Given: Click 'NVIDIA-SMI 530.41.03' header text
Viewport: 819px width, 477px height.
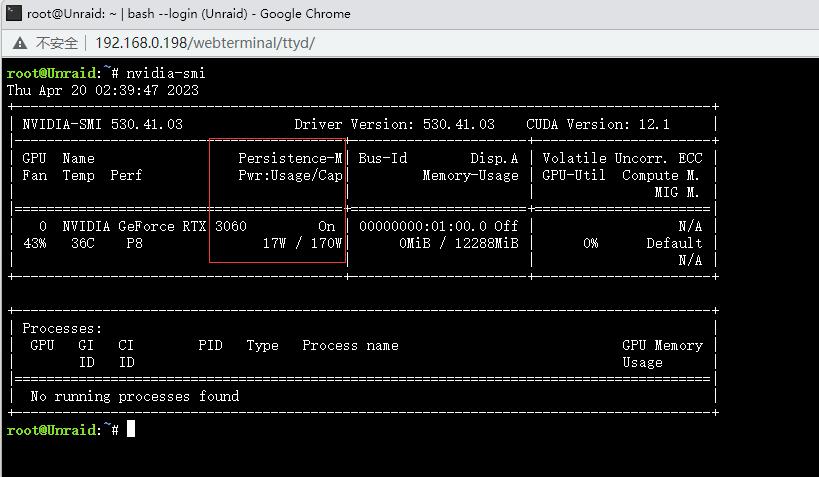Looking at the screenshot, I should pyautogui.click(x=102, y=124).
